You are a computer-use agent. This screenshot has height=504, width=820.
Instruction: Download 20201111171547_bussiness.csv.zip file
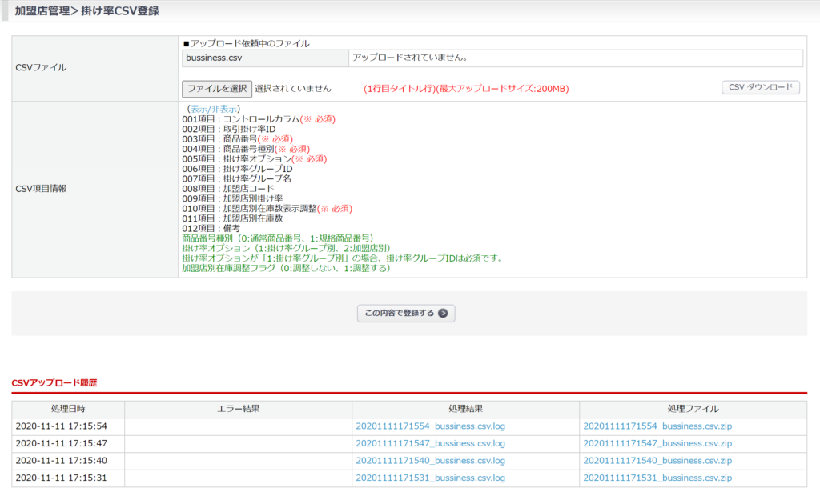point(657,443)
